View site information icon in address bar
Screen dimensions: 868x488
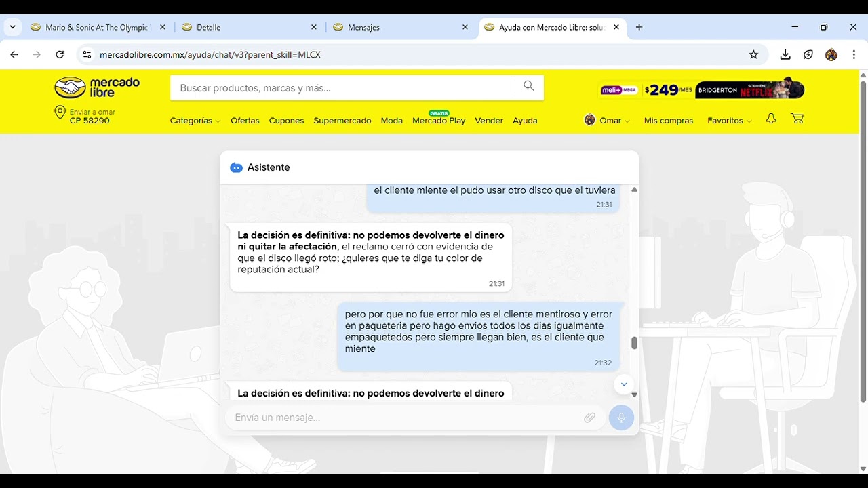(x=87, y=54)
